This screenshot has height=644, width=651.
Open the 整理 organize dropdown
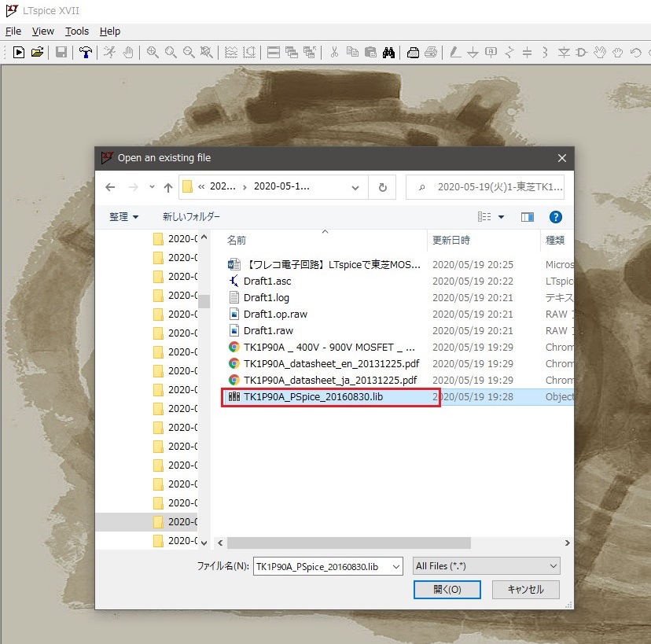coord(123,217)
